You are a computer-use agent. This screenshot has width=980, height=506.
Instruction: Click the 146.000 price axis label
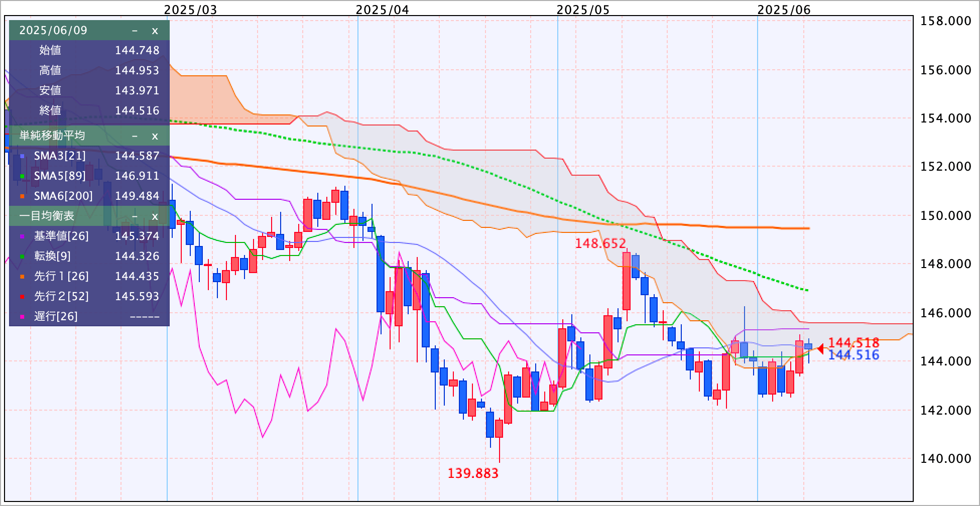[945, 313]
